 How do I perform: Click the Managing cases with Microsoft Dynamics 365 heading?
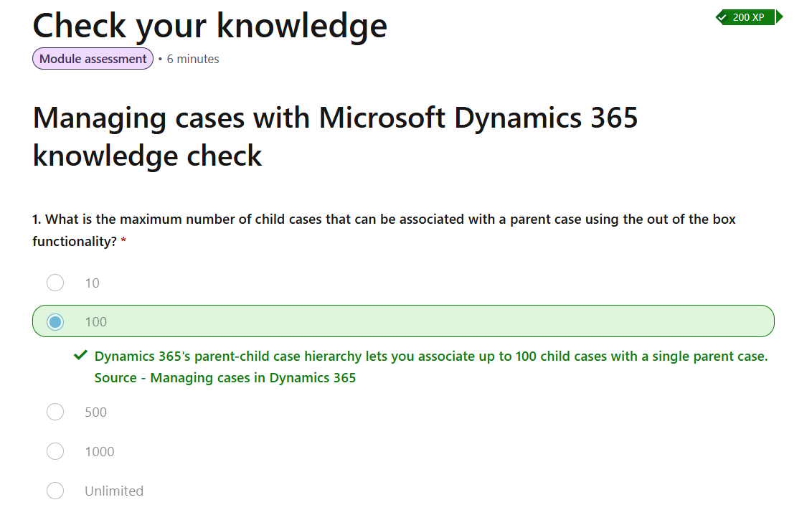click(x=335, y=137)
